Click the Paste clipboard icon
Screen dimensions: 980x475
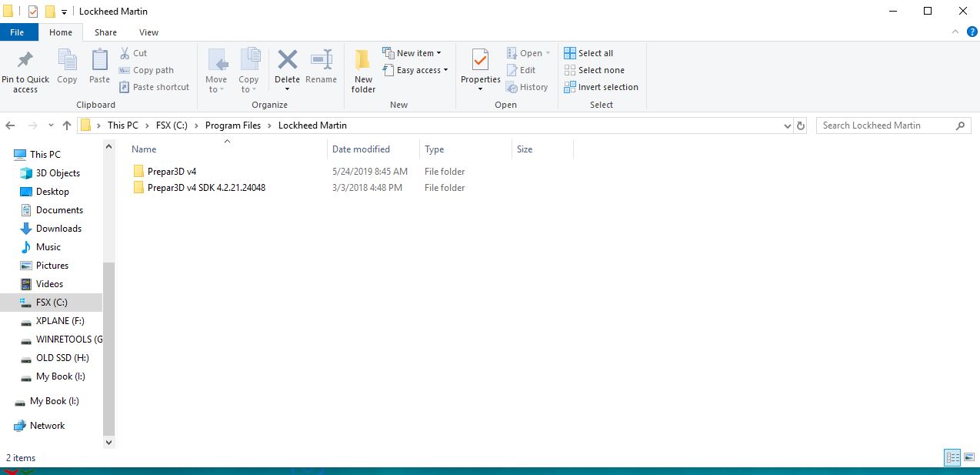tap(100, 60)
